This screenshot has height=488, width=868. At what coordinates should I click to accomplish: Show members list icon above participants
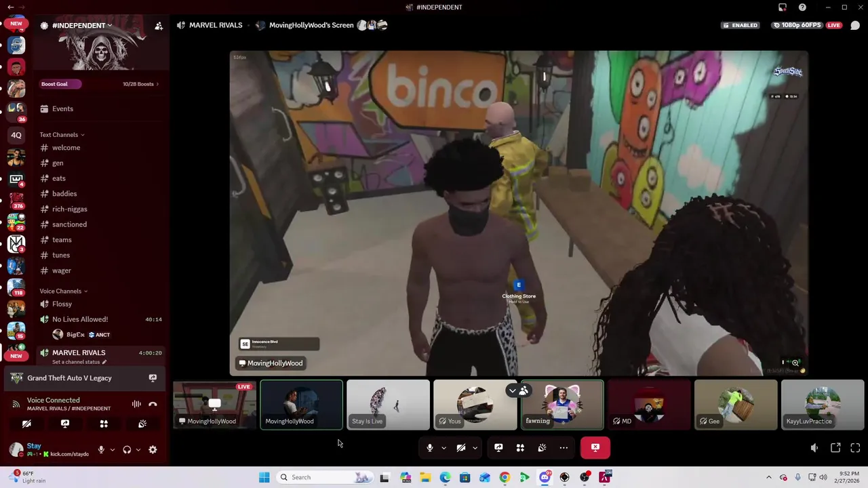pos(524,391)
